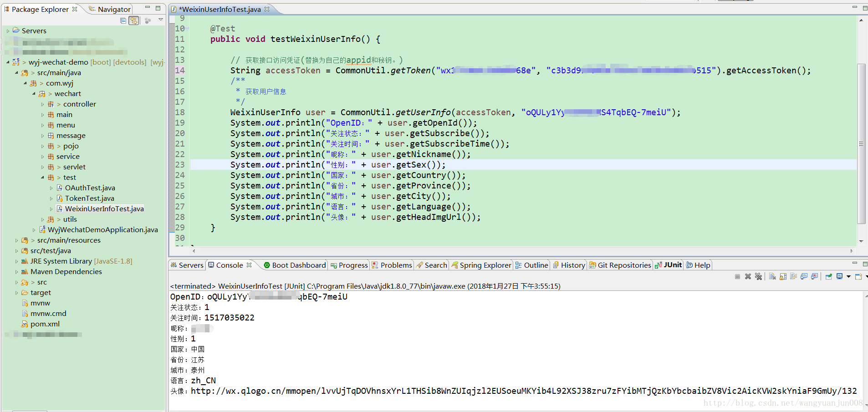
Task: Open the Search tab
Action: (x=432, y=265)
